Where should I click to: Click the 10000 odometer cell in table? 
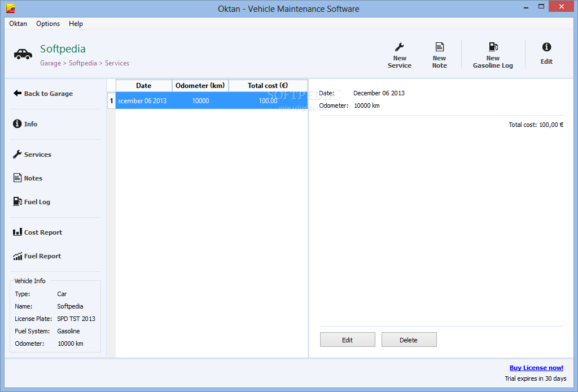tap(200, 100)
